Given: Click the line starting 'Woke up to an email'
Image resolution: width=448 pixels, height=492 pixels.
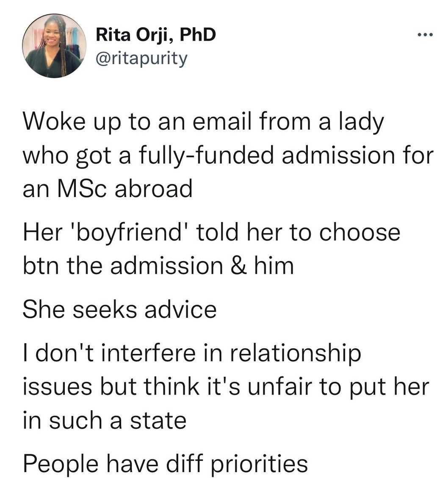Looking at the screenshot, I should [x=203, y=122].
